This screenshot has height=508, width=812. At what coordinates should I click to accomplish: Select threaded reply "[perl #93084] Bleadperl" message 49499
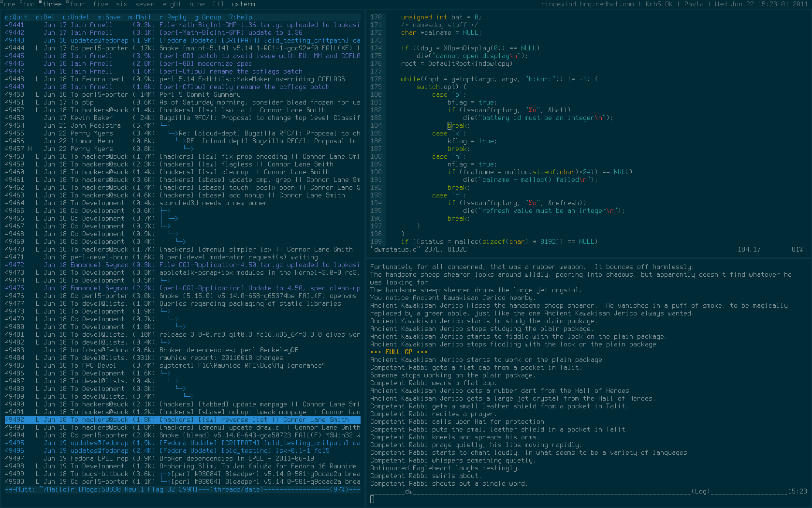pos(261,474)
